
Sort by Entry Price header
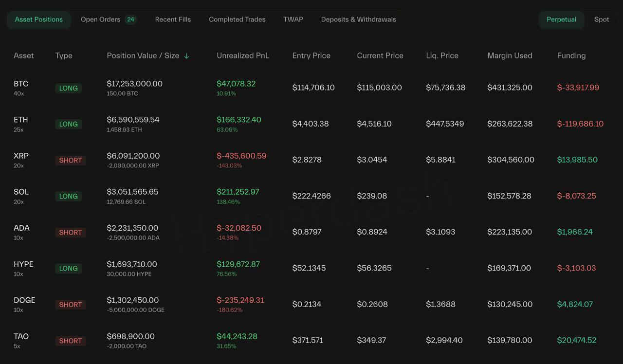pyautogui.click(x=311, y=55)
